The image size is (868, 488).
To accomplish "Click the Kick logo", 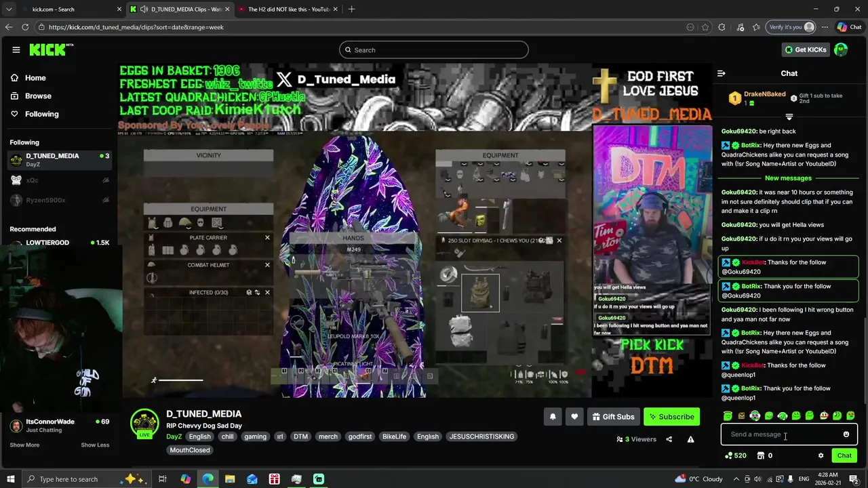I will click(51, 49).
